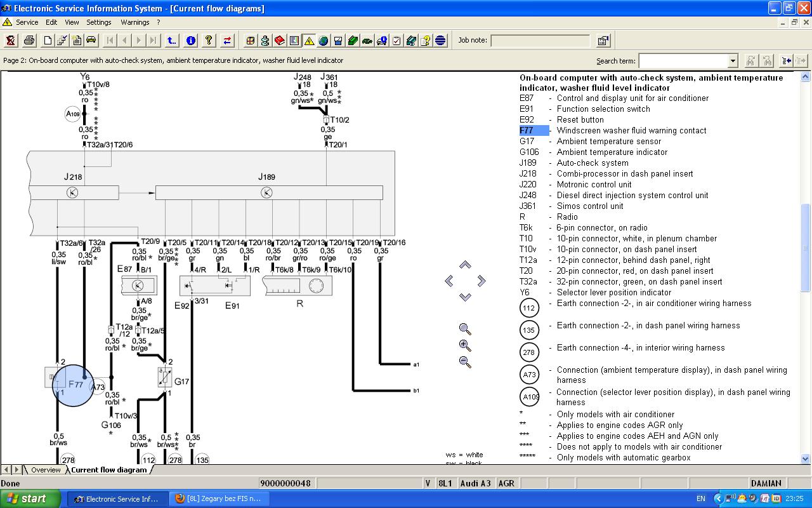Click the new note document icon
Image resolution: width=812 pixels, height=508 pixels.
[x=77, y=41]
